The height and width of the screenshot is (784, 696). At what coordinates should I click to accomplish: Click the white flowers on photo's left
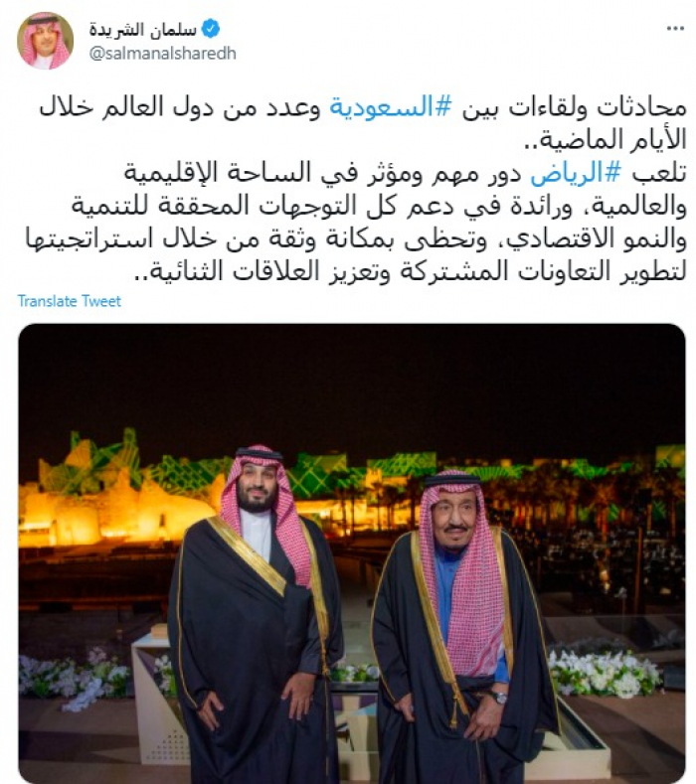coord(73,677)
